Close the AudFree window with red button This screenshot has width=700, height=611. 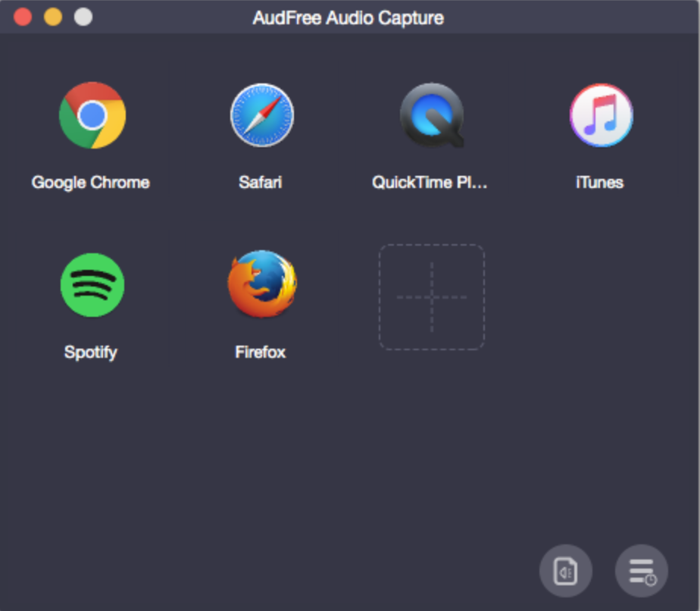23,17
